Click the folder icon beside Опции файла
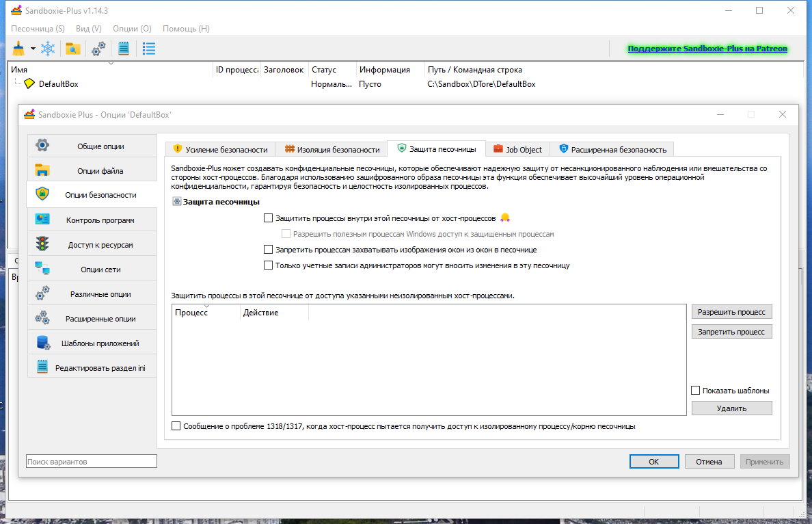Viewport: 812px width, 524px height. click(x=42, y=170)
